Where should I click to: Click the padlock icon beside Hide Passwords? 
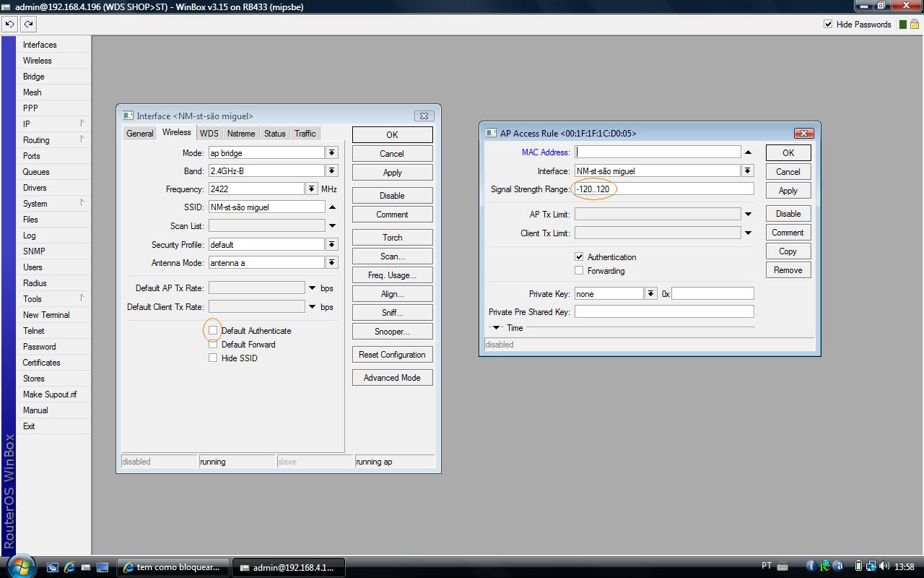pos(914,24)
